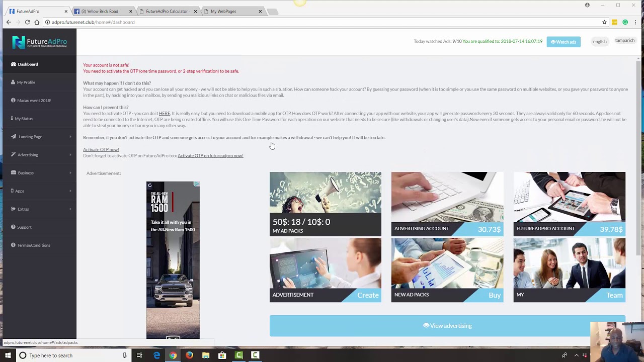Open the Advertising Account tile
This screenshot has width=644, height=362.
447,204
